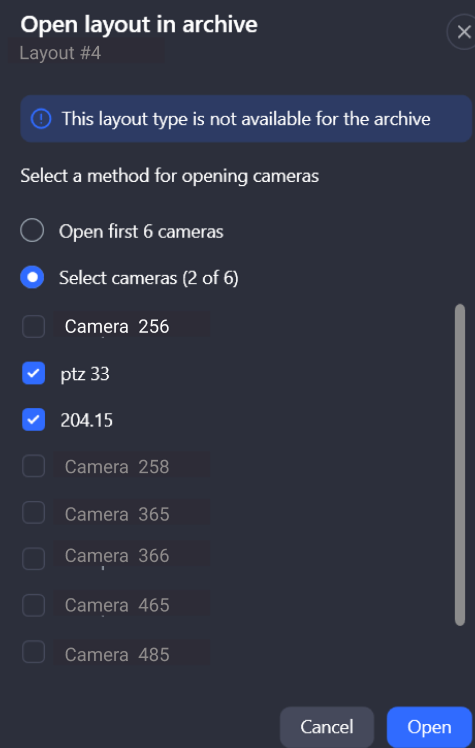
Task: Click the 204.15 camera name
Action: (86, 420)
